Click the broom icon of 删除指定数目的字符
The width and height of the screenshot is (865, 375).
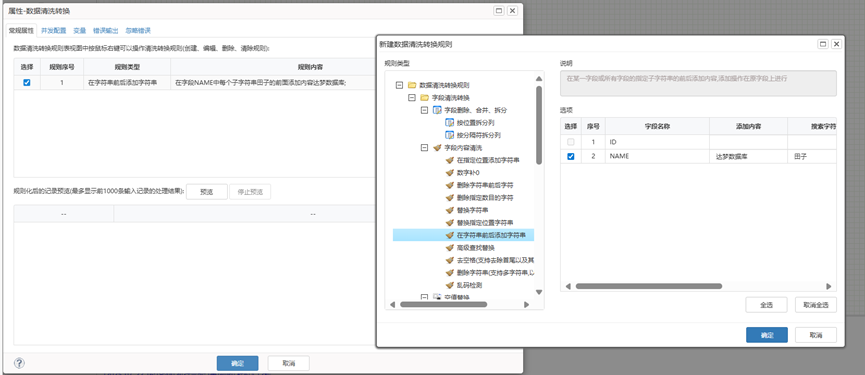pos(449,198)
